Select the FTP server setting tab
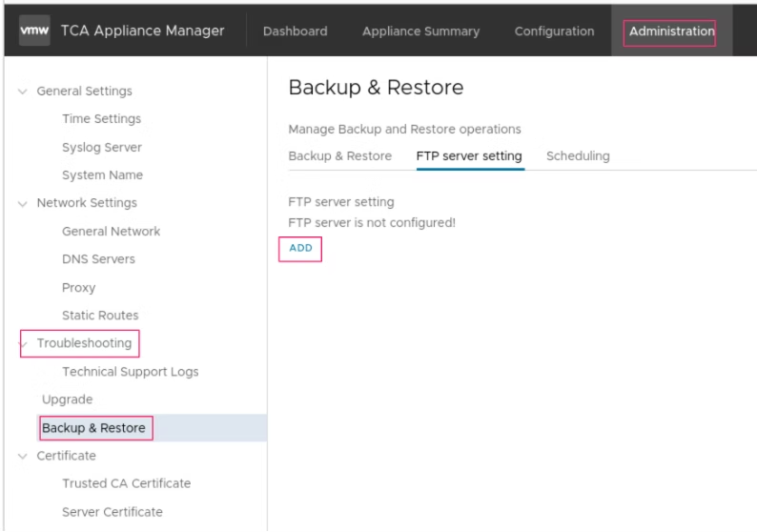 click(x=469, y=156)
